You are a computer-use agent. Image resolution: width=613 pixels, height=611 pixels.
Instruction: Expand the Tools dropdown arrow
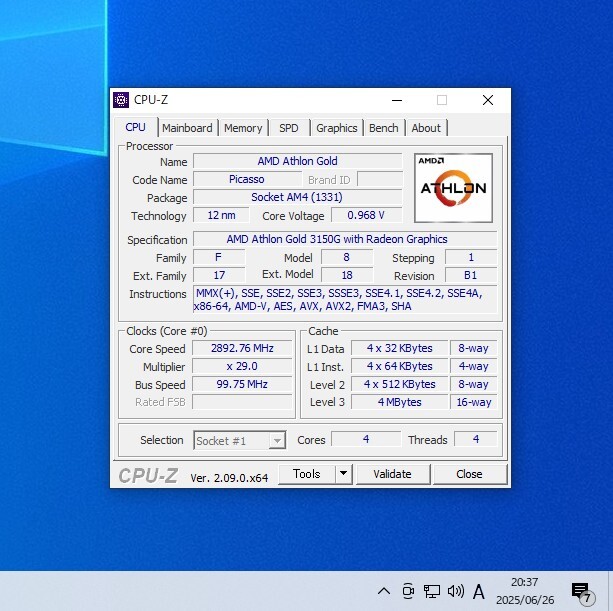(343, 474)
